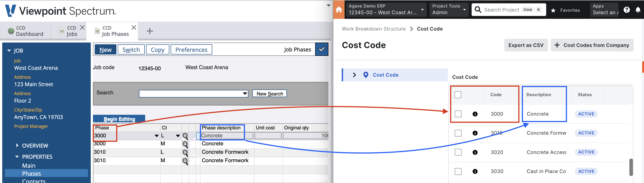The height and width of the screenshot is (183, 644).
Task: Click the lookup magnifier in the 3010 M row
Action: (185, 161)
